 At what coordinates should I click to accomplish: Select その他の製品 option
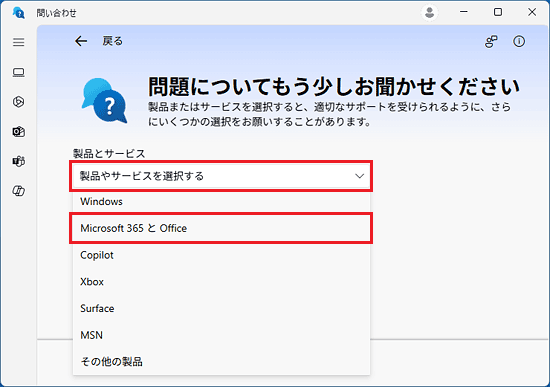point(221,362)
